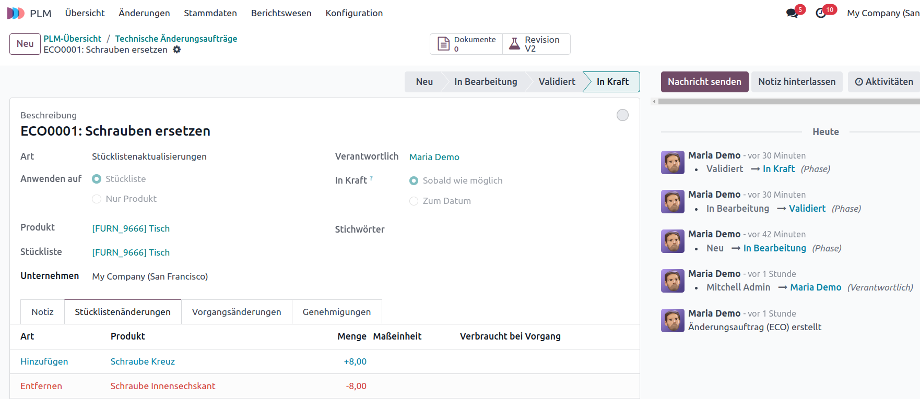Switch to the Genehmigungen tab
The height and width of the screenshot is (399, 920).
tap(337, 312)
